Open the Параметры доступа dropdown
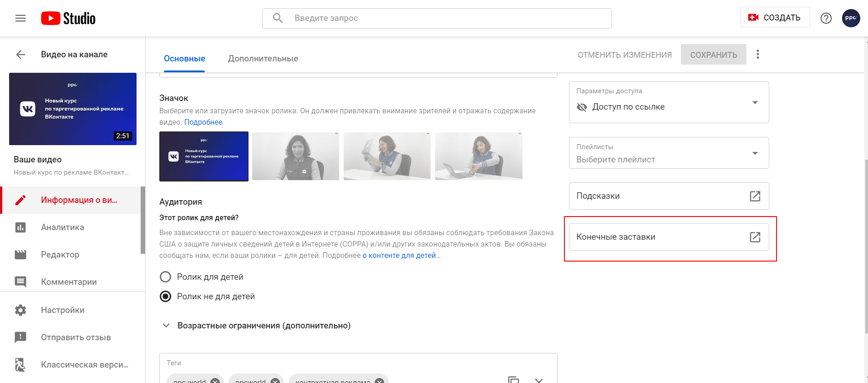Screen dimensions: 868x383 pos(668,102)
